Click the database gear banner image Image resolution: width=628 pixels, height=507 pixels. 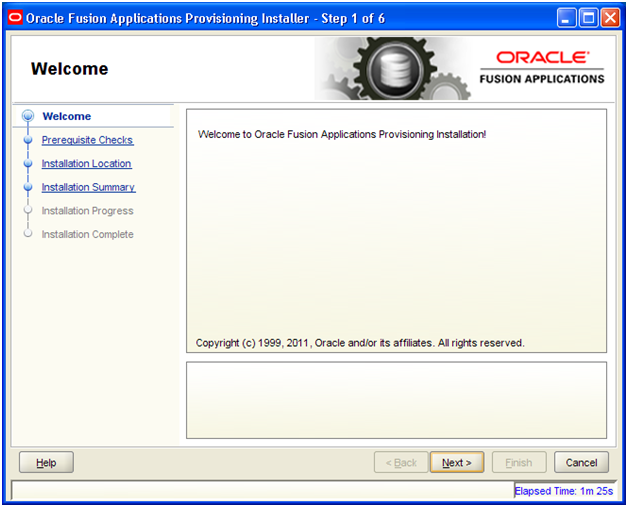(393, 68)
